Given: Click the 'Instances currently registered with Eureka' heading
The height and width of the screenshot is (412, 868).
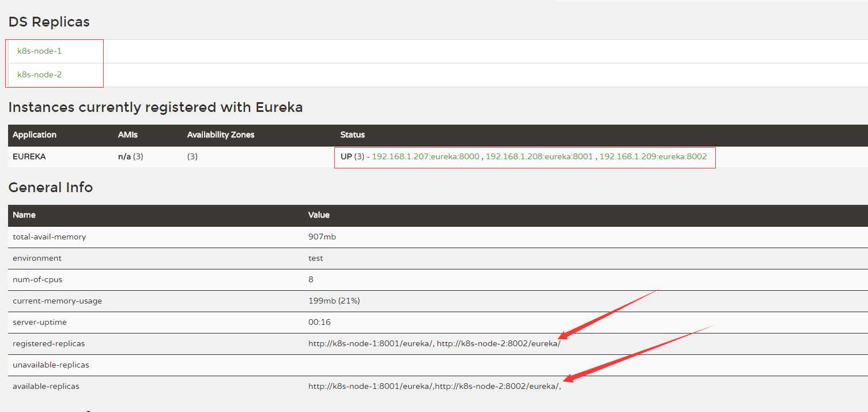Looking at the screenshot, I should pyautogui.click(x=156, y=107).
